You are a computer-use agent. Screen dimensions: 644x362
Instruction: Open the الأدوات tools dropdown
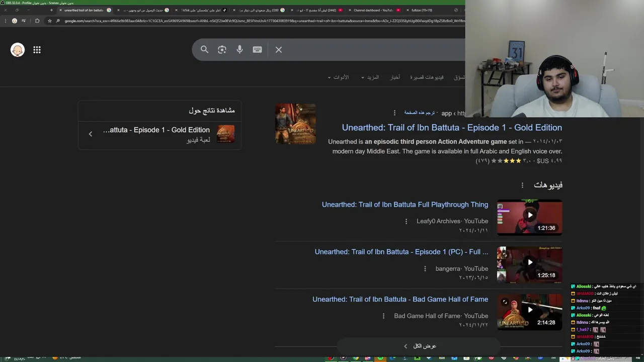click(x=338, y=77)
